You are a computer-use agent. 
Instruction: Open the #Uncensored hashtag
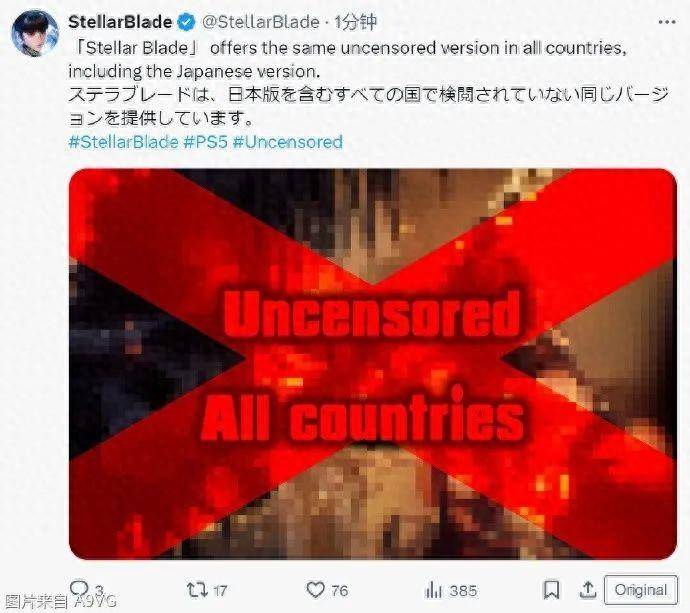point(287,142)
